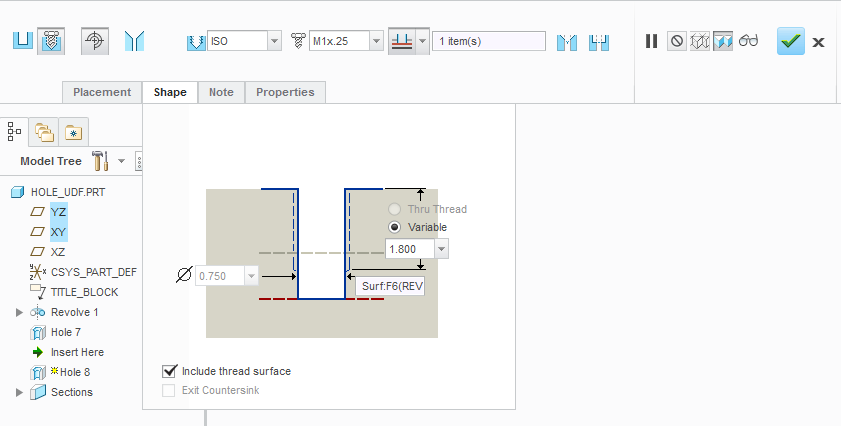Open the ISO thread standard dropdown
The image size is (841, 426).
(274, 41)
